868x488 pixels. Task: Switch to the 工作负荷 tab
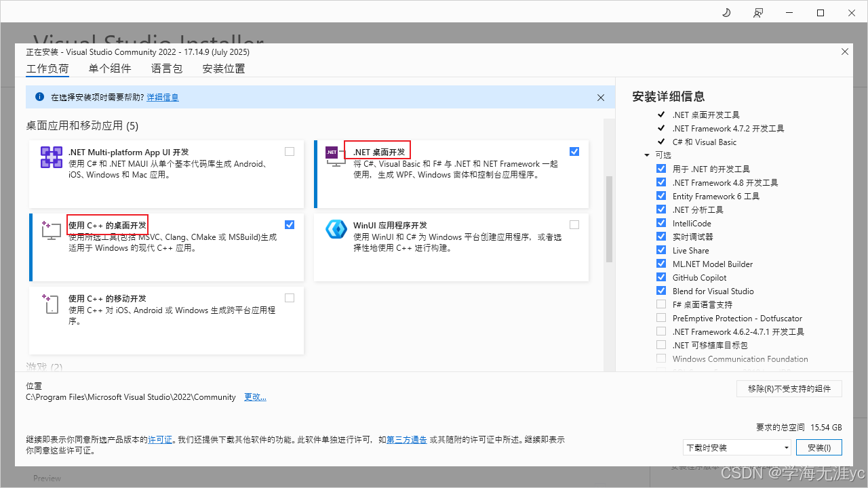pos(47,68)
